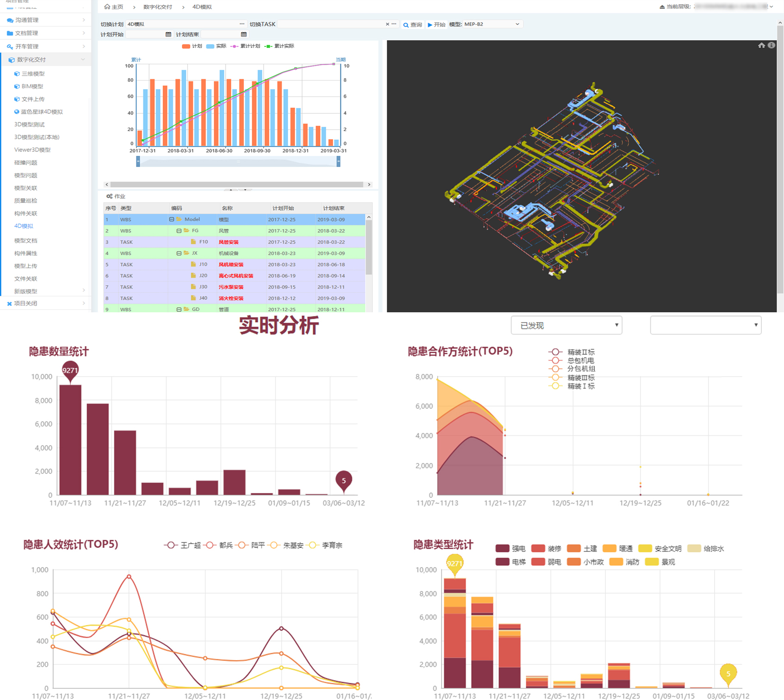Click the info icon in 3D viewer

tap(771, 45)
